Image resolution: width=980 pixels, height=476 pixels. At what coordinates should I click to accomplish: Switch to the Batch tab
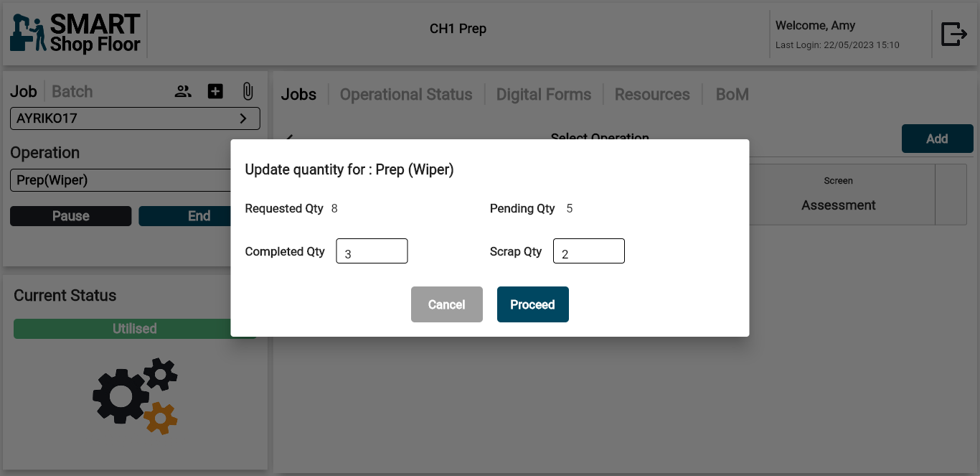tap(72, 92)
